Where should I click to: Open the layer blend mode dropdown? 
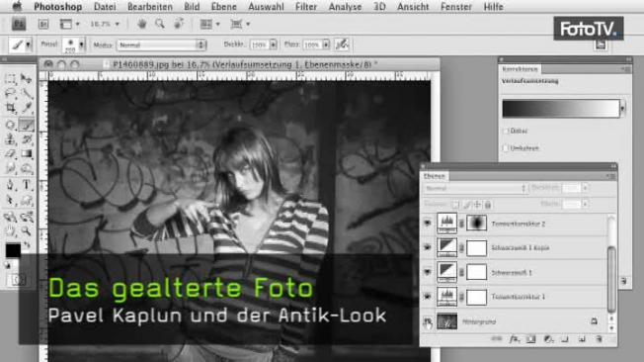[475, 188]
